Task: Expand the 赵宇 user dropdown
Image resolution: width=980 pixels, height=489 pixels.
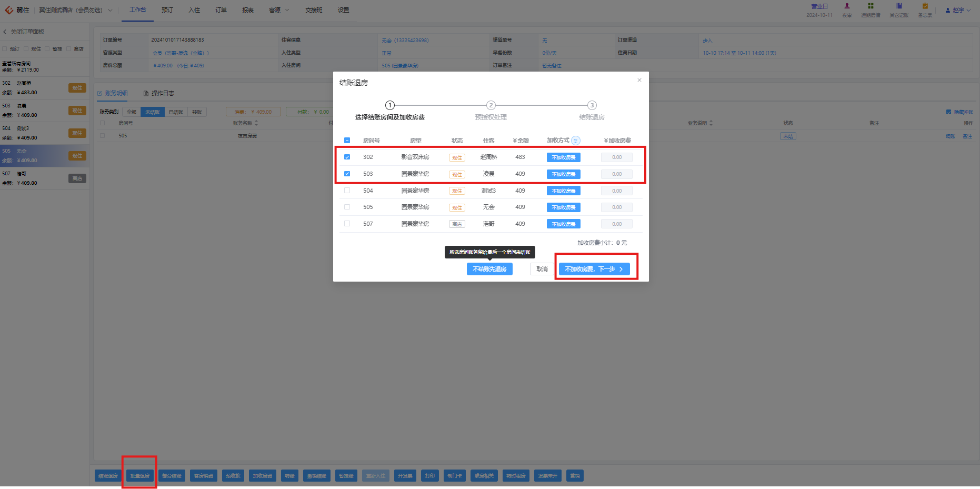Action: pyautogui.click(x=958, y=10)
